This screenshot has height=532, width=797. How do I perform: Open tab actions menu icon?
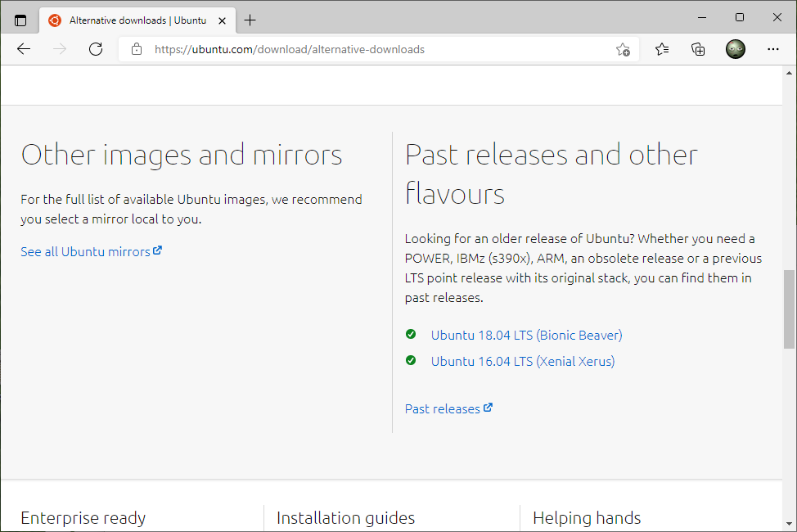[20, 20]
